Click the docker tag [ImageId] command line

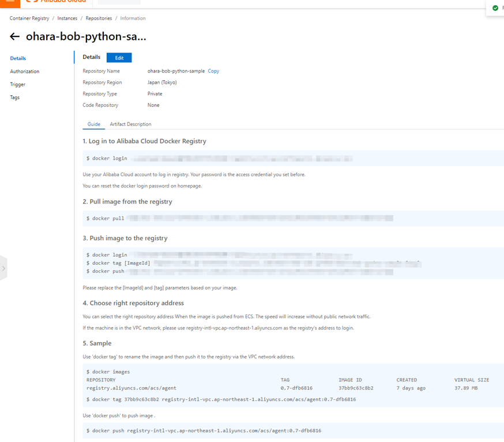254,263
